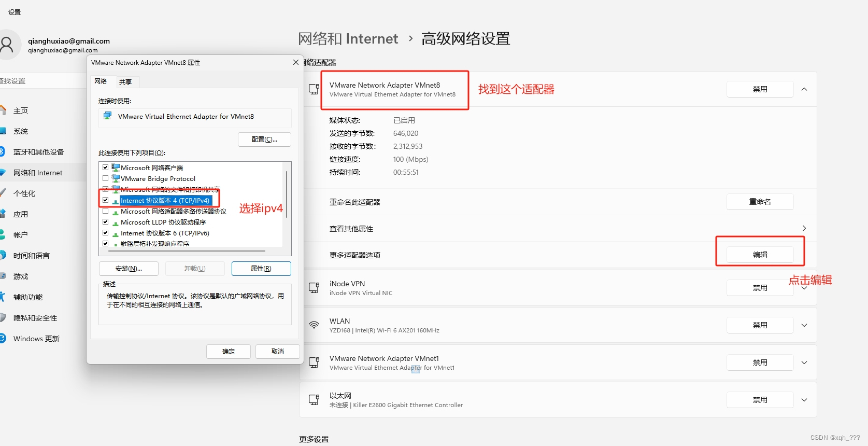Click the 配置(C)... button

(x=264, y=140)
